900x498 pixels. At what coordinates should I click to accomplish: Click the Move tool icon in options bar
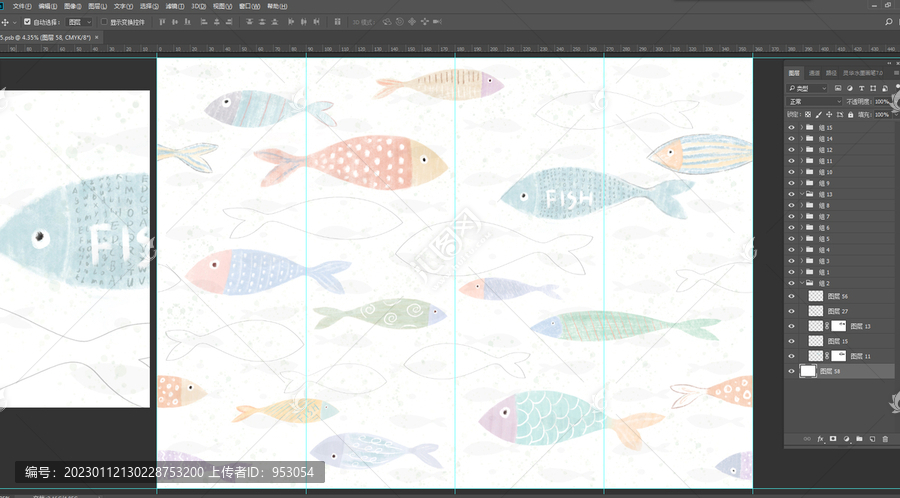tap(5, 22)
